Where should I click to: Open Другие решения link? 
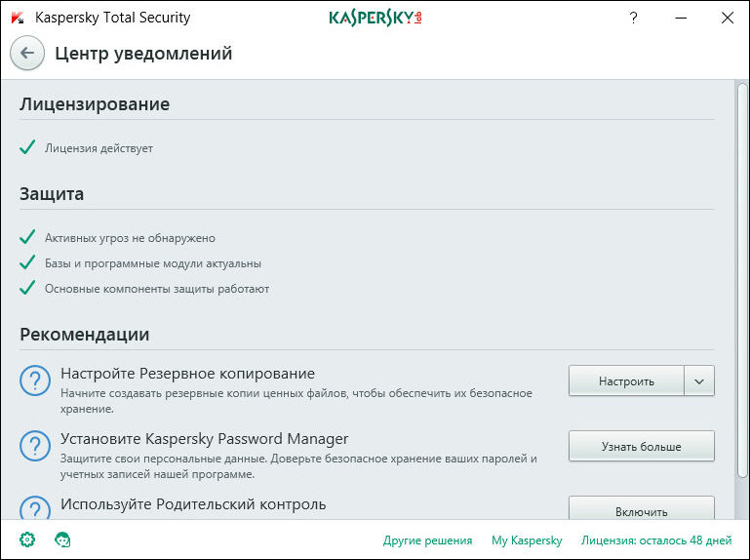click(427, 540)
